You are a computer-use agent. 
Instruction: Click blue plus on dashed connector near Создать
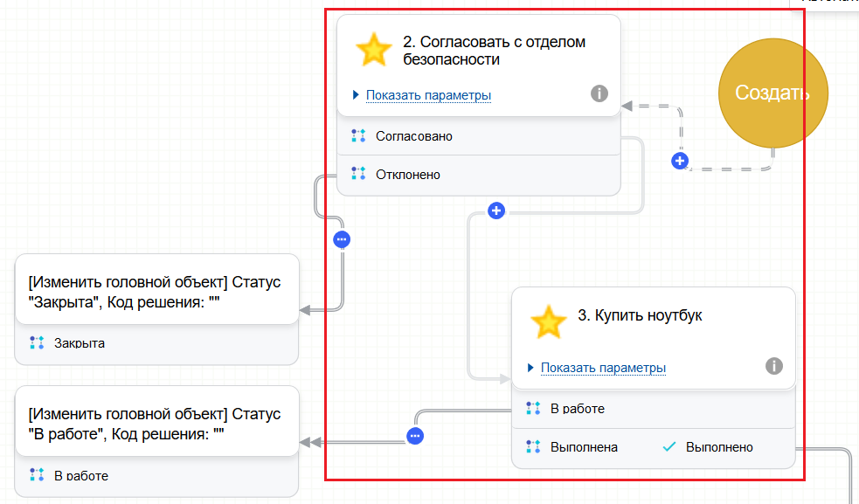click(x=679, y=161)
